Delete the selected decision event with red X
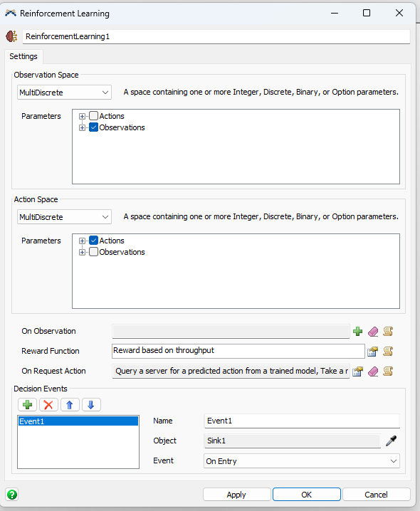This screenshot has height=511, width=420. tap(48, 405)
